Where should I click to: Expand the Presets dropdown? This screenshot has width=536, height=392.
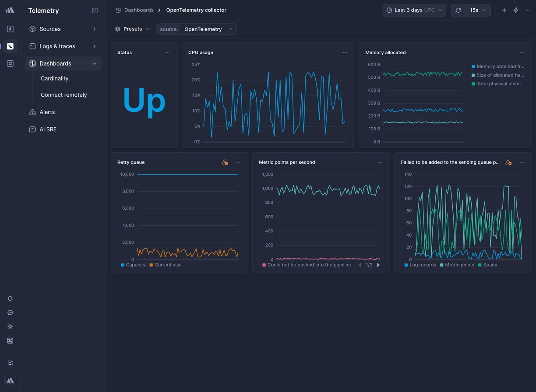pos(132,29)
